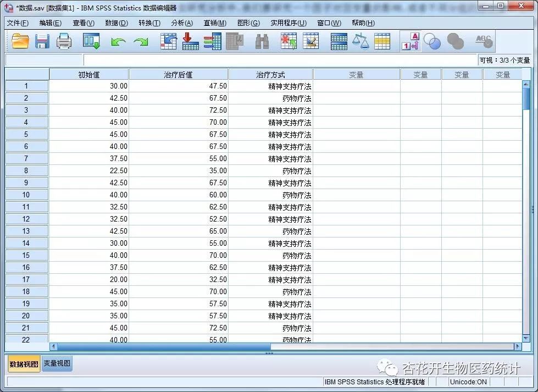Image resolution: width=538 pixels, height=392 pixels.
Task: Open the 编辑(E) menu
Action: [x=51, y=23]
